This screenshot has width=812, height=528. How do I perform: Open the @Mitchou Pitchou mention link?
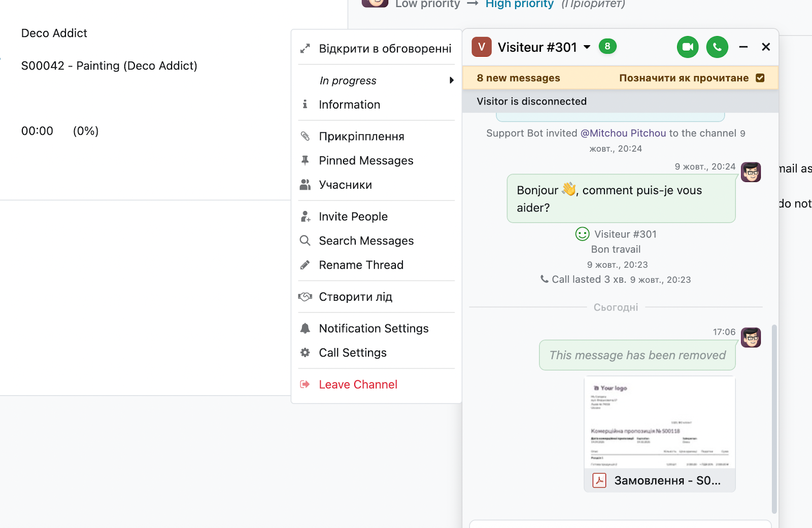pyautogui.click(x=623, y=133)
